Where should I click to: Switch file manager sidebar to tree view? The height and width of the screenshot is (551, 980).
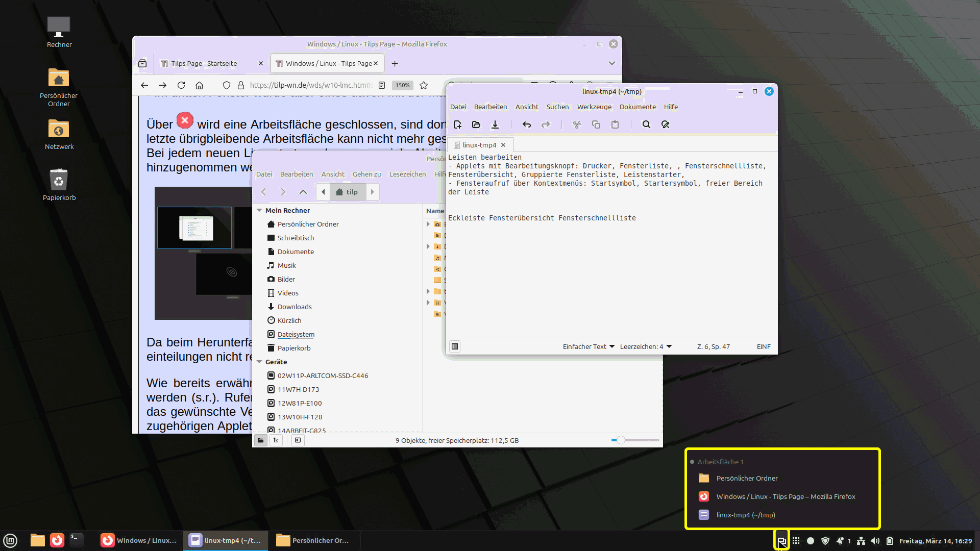tap(276, 440)
